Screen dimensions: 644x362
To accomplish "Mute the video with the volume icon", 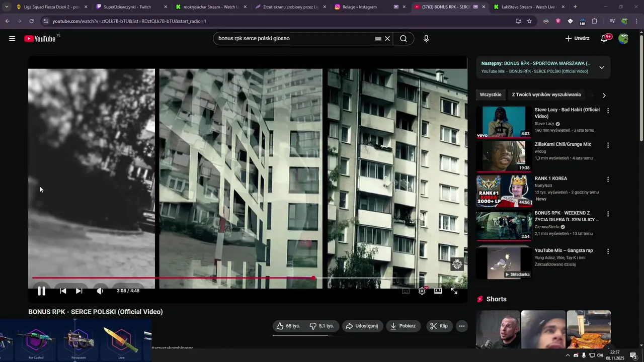I will (100, 291).
